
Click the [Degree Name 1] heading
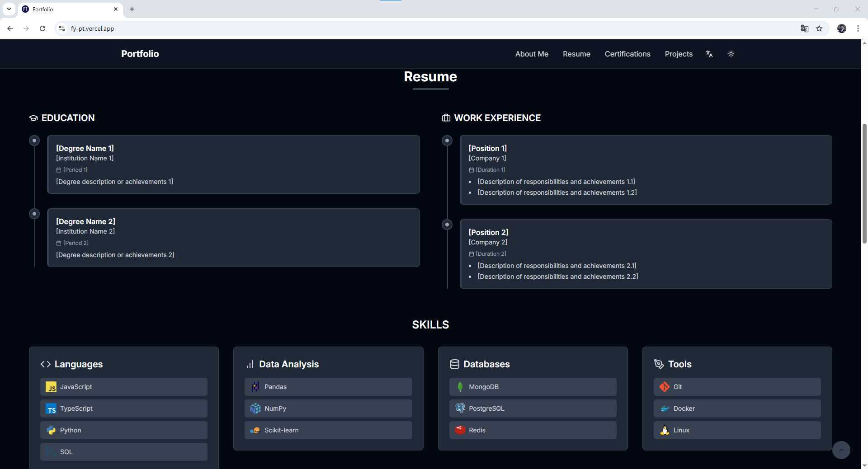(x=85, y=148)
